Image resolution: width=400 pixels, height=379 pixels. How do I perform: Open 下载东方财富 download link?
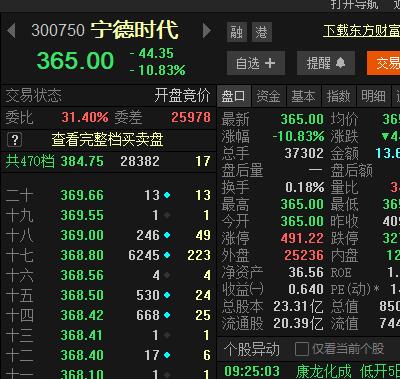tap(361, 31)
